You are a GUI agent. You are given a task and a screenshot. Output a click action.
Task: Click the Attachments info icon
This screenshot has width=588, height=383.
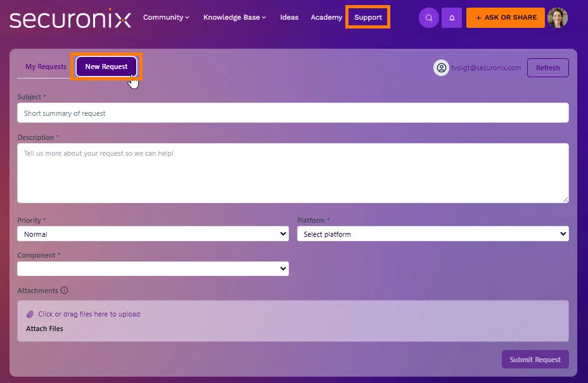[x=65, y=291]
